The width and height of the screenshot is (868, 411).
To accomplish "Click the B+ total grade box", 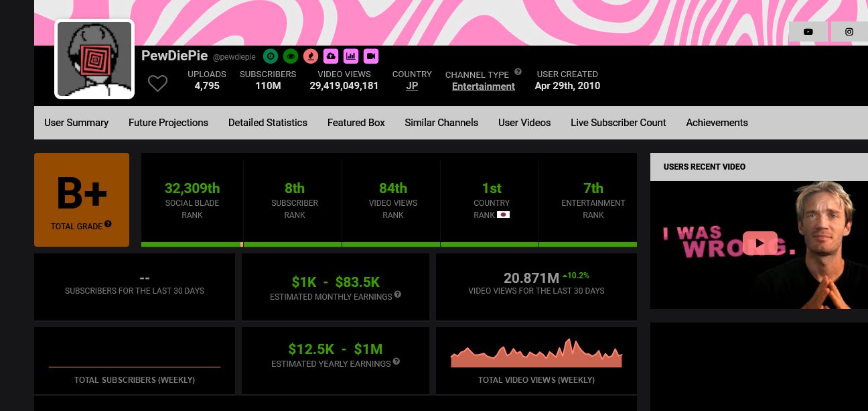I will 82,200.
